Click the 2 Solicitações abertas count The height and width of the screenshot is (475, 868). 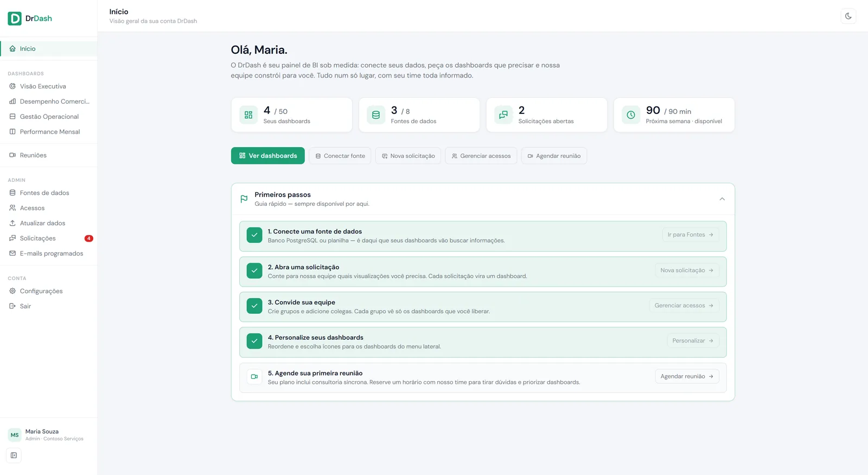click(521, 110)
